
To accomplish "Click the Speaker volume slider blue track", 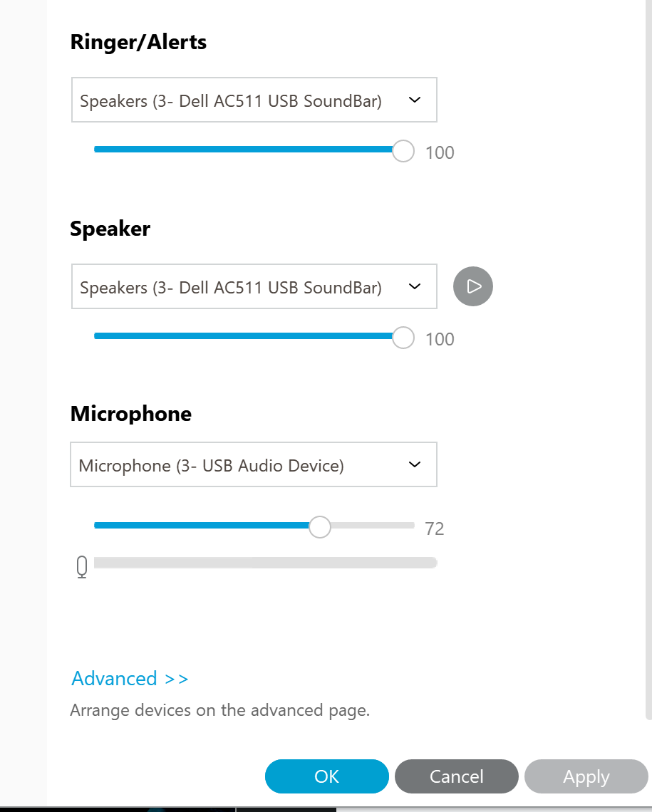I will click(x=242, y=336).
